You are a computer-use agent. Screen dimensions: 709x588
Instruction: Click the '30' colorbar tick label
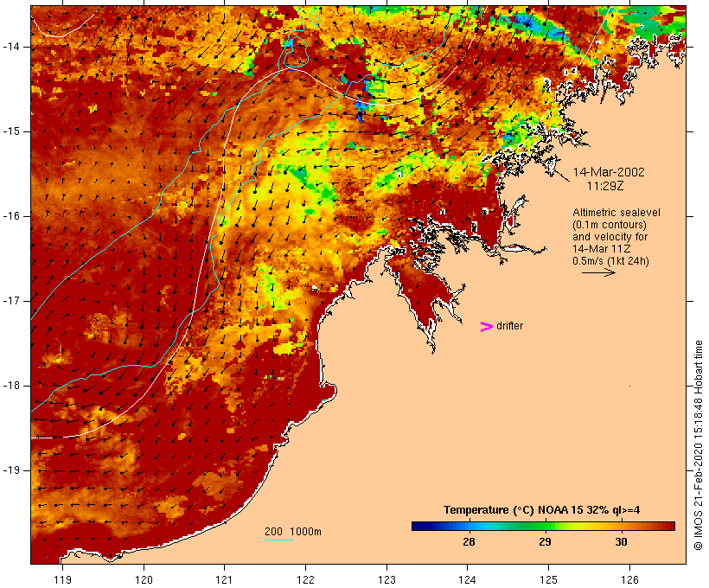(621, 541)
